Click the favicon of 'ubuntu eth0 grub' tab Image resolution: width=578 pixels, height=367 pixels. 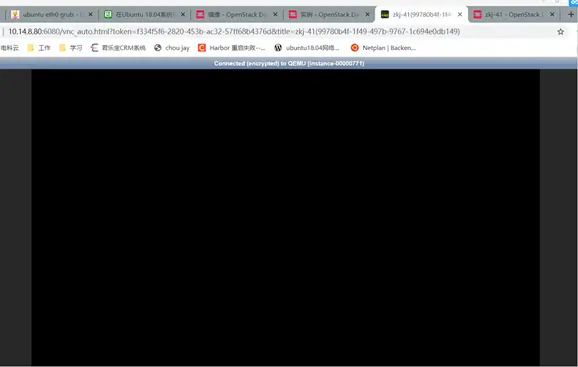15,14
